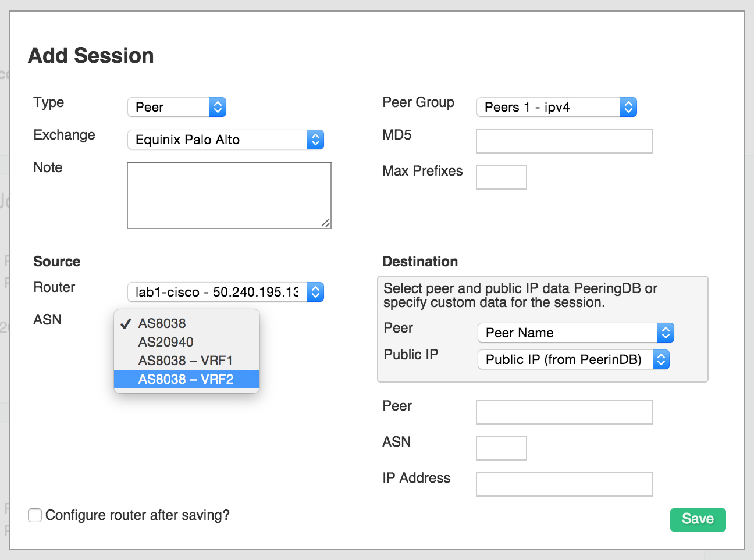Open the Public IP from PeeringDB dropdown
Screen dimensions: 754x560
click(573, 359)
